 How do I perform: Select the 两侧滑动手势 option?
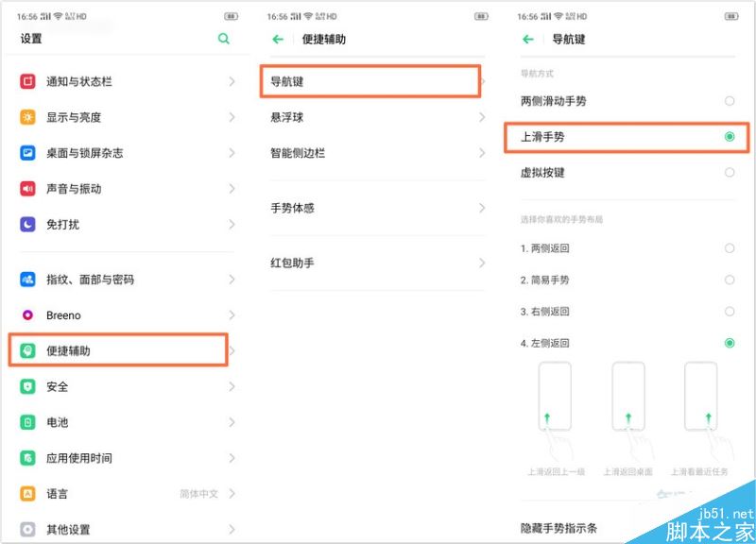tap(729, 101)
